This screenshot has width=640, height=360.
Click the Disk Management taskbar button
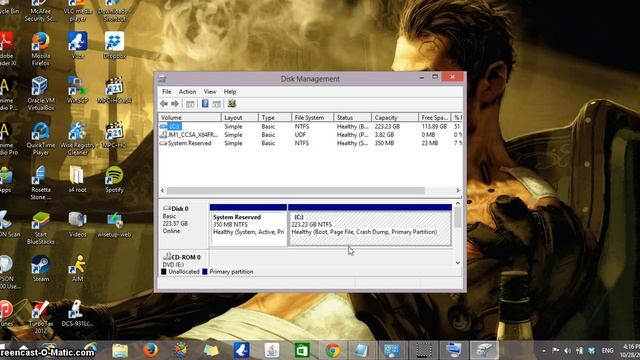(484, 350)
